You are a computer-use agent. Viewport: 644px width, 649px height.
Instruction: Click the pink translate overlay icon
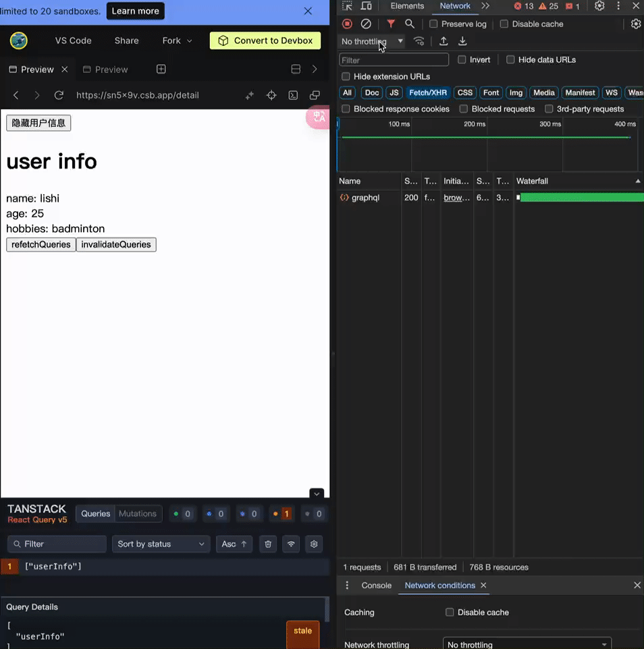point(318,117)
